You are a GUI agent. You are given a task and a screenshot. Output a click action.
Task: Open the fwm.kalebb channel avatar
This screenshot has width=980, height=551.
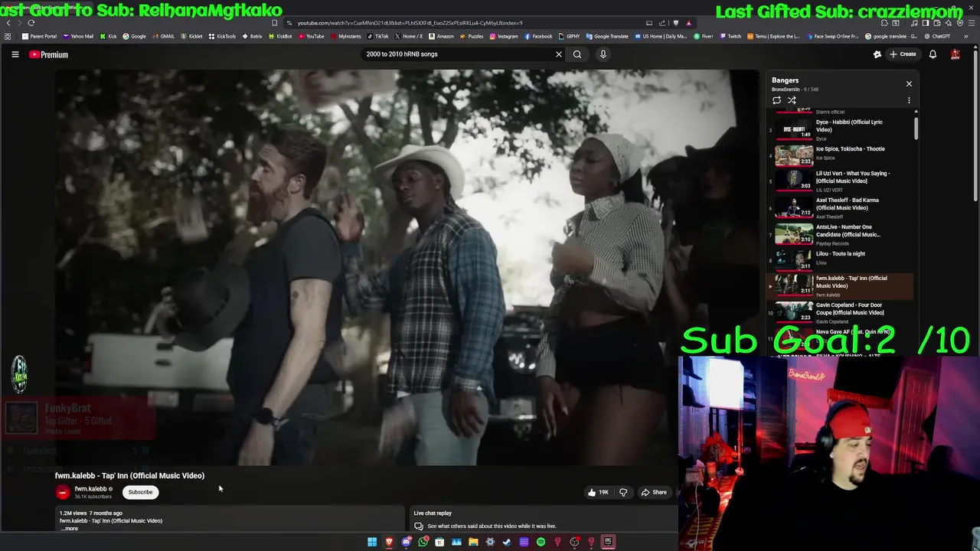click(63, 492)
